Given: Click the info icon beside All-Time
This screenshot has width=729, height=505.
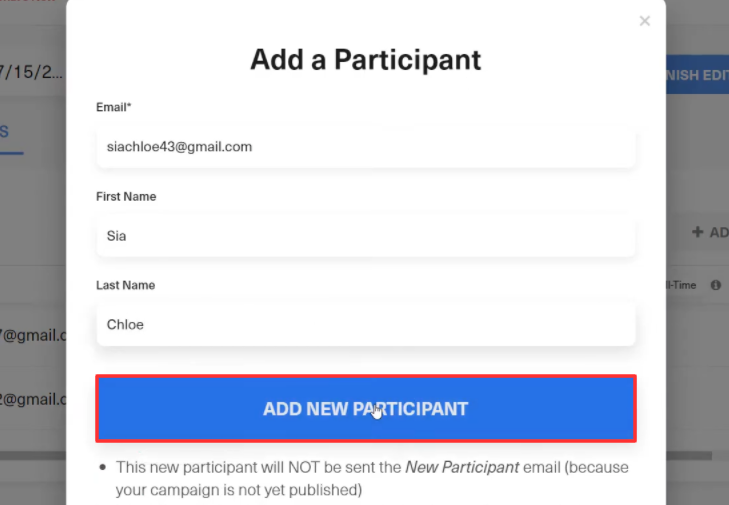Looking at the screenshot, I should [x=716, y=285].
